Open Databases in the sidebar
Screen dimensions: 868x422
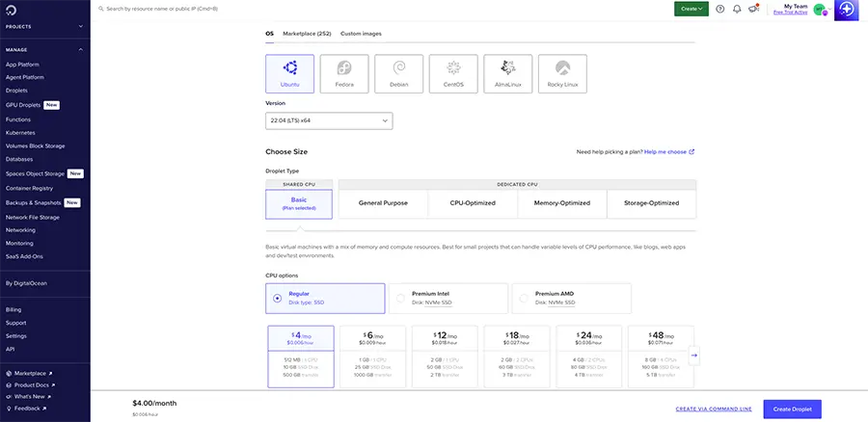[x=19, y=159]
